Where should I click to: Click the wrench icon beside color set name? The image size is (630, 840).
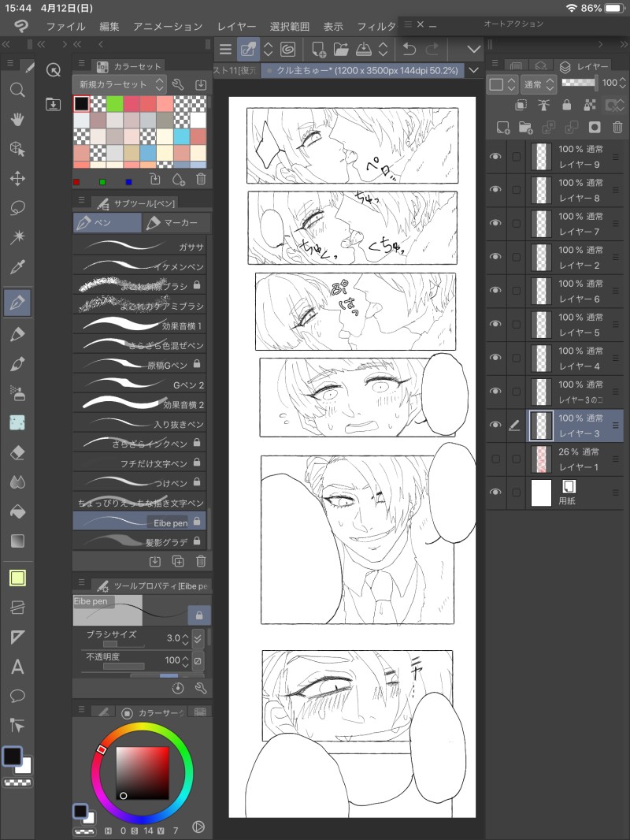[178, 84]
